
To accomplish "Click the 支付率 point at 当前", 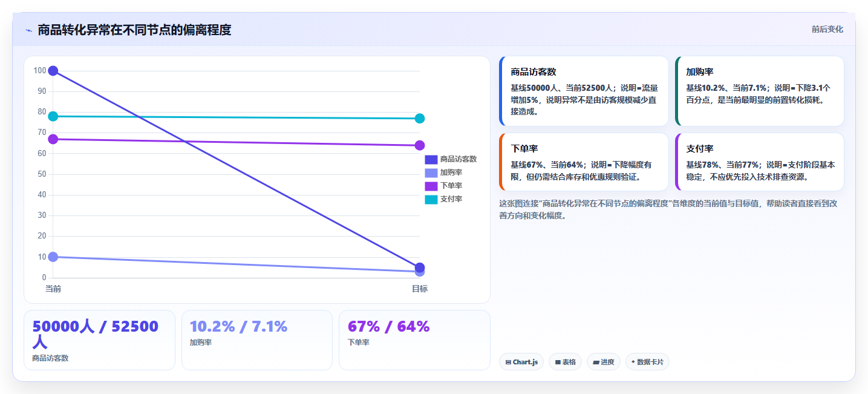I will [53, 116].
